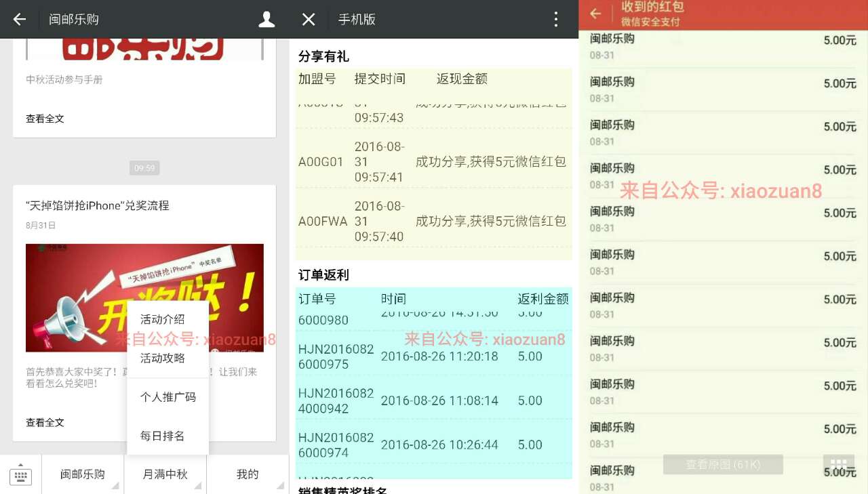Image resolution: width=868 pixels, height=494 pixels.
Task: Open “天掉馅饼抢iPhone”兑奖流程 article title
Action: pyautogui.click(x=98, y=205)
